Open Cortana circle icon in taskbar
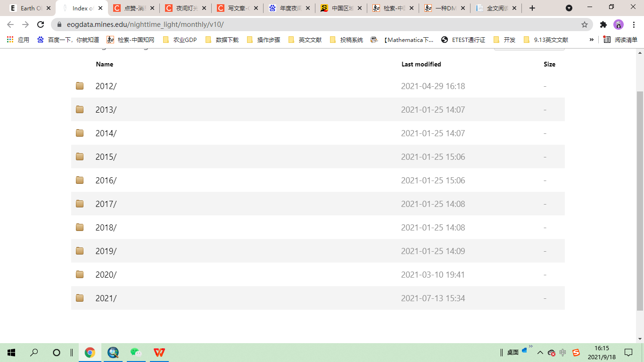Screen dimensions: 644x362 click(x=57, y=353)
